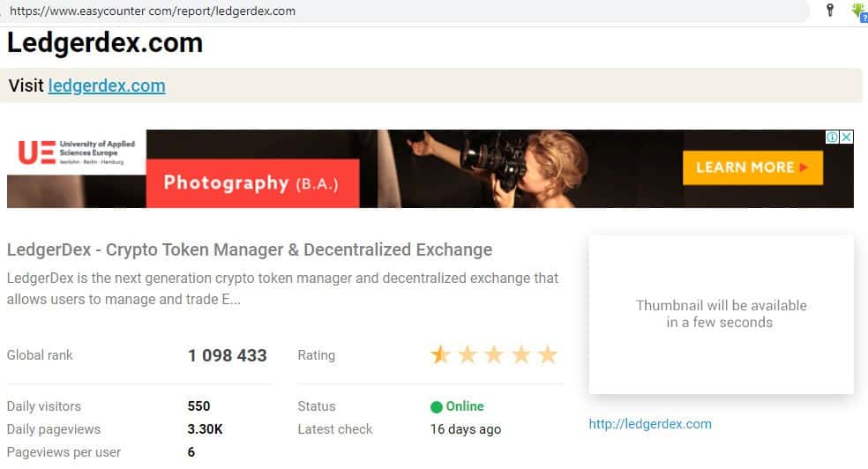Close the Photography ad banner
This screenshot has height=469, width=868.
point(846,138)
